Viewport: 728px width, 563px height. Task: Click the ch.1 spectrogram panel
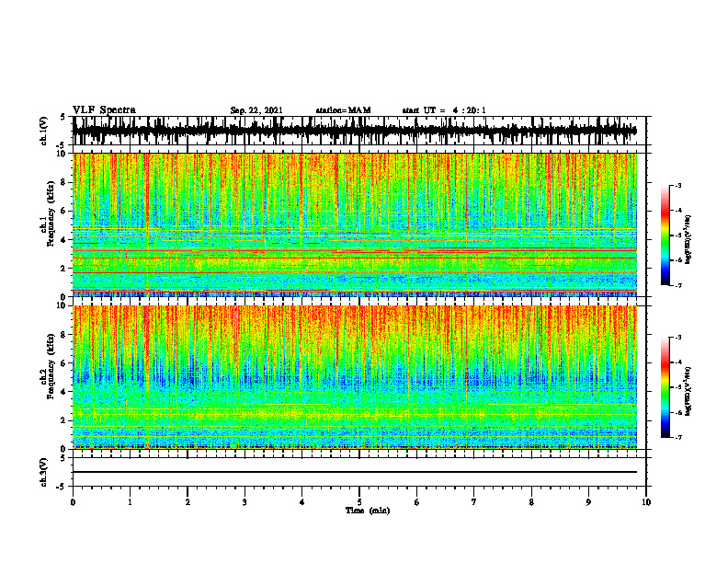(x=355, y=224)
